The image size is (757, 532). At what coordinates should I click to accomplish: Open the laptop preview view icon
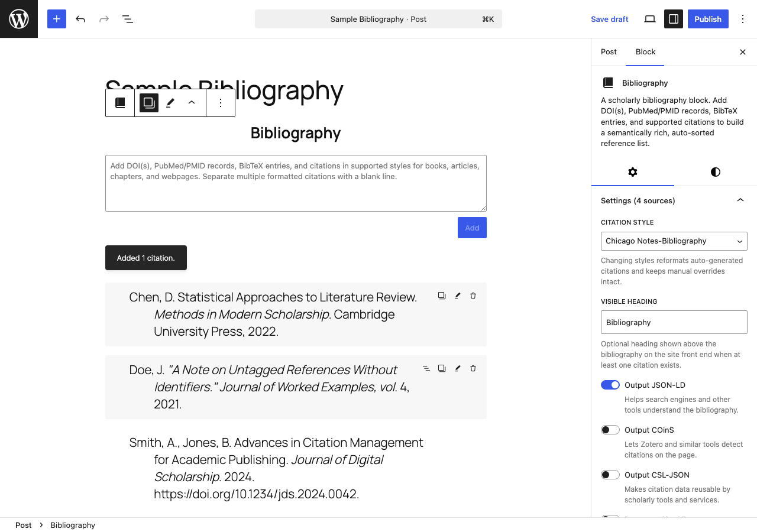coord(650,19)
